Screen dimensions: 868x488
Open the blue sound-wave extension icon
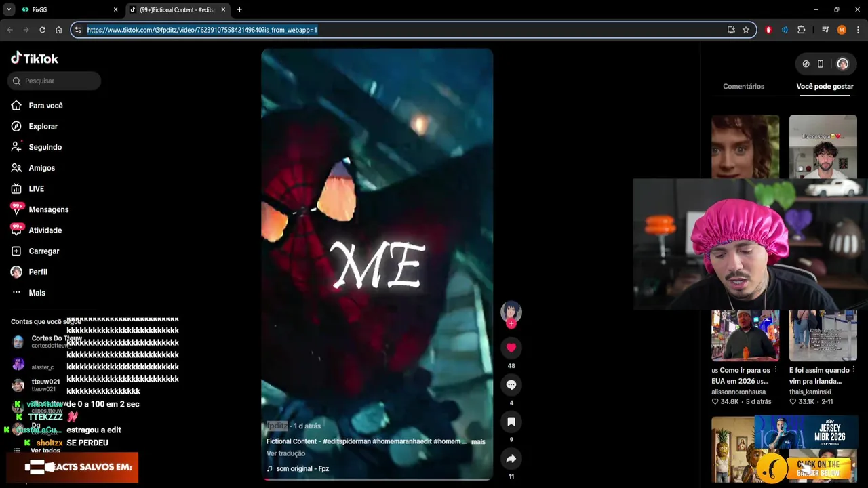(x=785, y=30)
